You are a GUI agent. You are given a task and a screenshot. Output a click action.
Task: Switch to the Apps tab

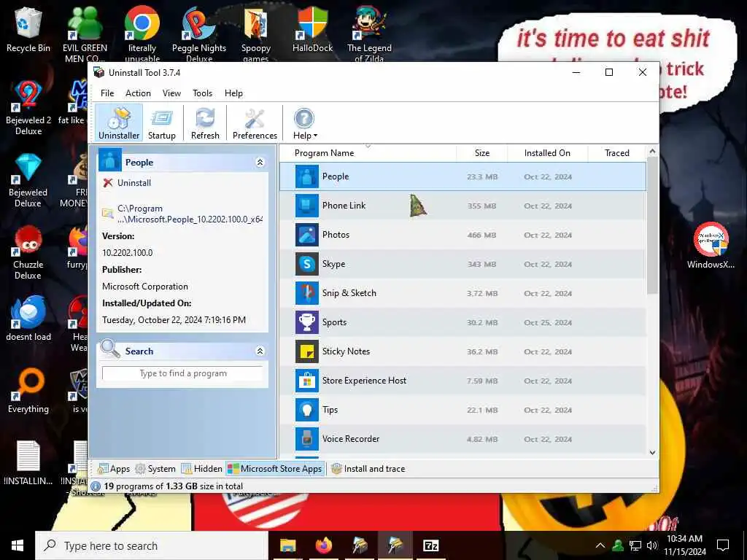(x=113, y=469)
